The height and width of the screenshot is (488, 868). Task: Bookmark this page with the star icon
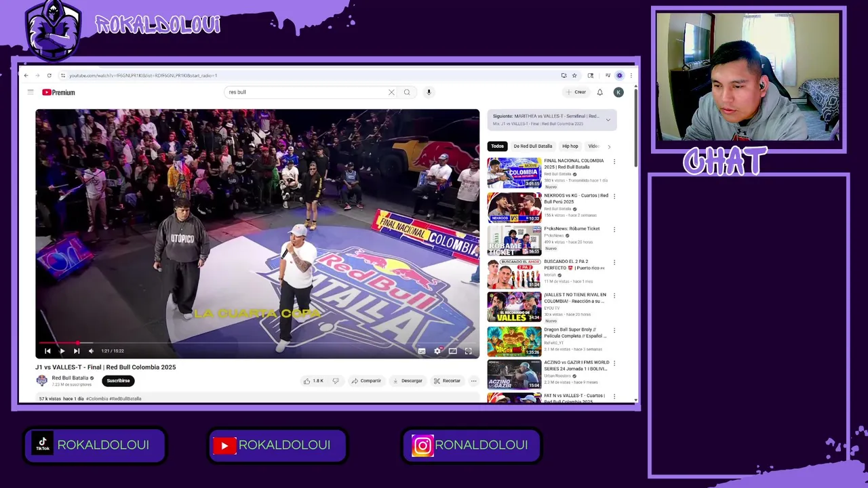(x=574, y=75)
